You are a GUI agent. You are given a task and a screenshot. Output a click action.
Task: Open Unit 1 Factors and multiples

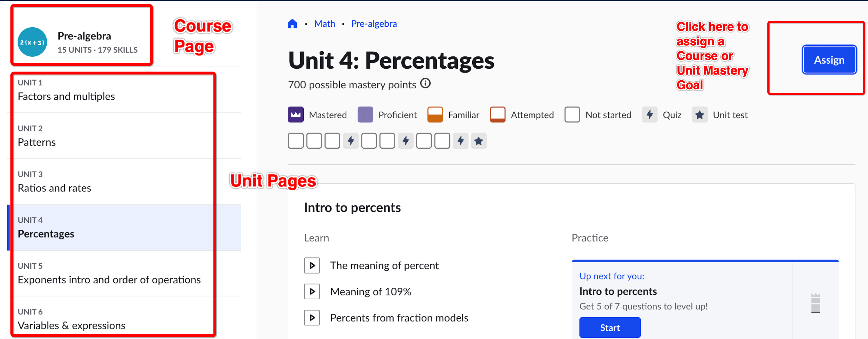[x=66, y=96]
